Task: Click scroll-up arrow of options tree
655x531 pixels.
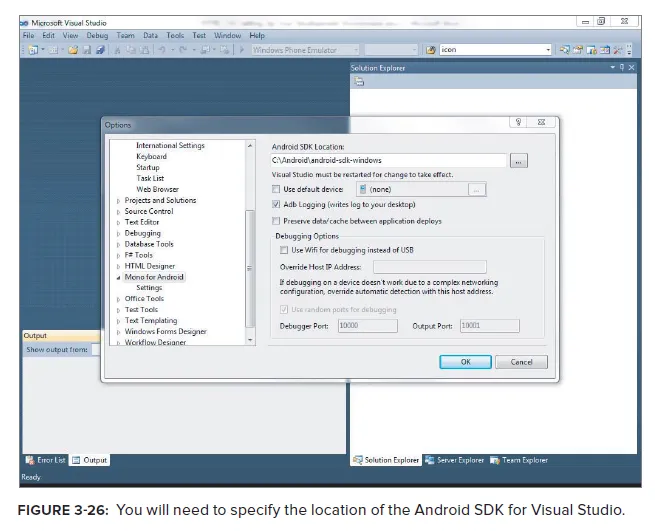Action: (250, 145)
